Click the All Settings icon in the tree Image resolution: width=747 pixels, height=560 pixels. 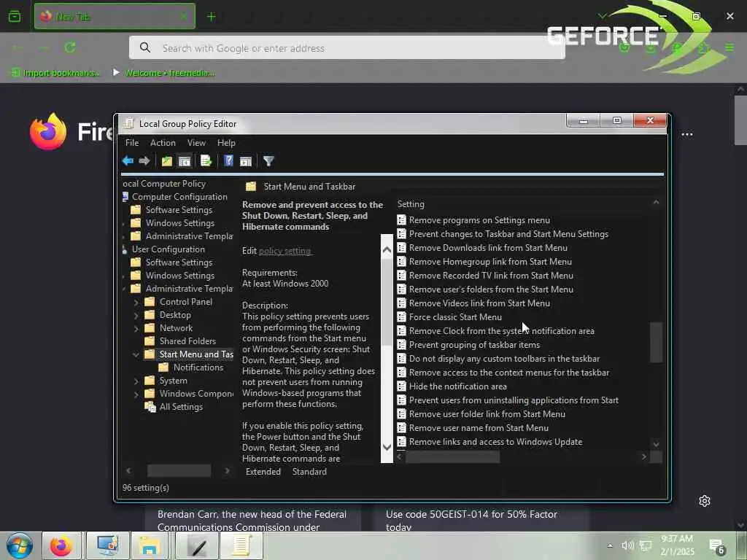click(150, 407)
